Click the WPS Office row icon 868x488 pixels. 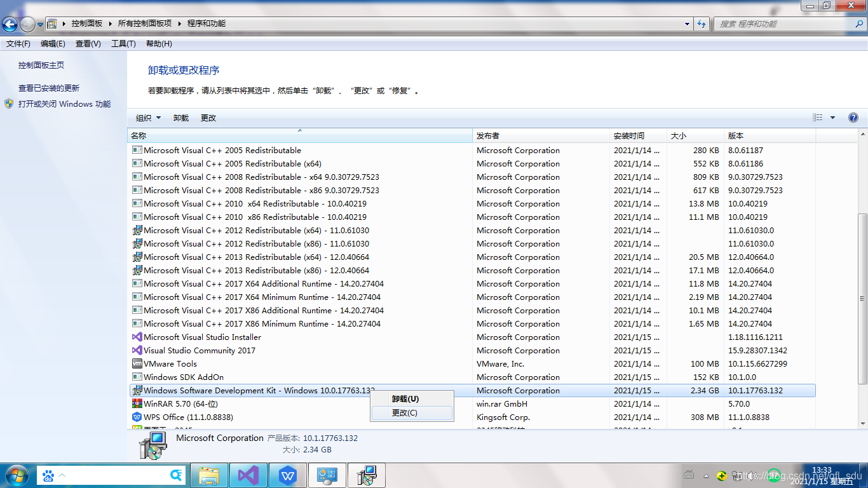[x=137, y=417]
